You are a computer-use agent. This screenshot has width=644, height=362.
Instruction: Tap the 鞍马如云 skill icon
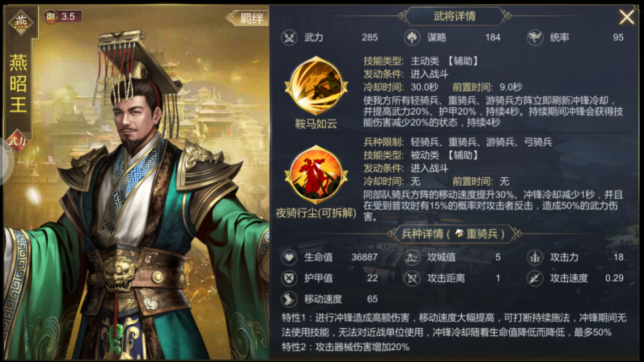[x=316, y=86]
